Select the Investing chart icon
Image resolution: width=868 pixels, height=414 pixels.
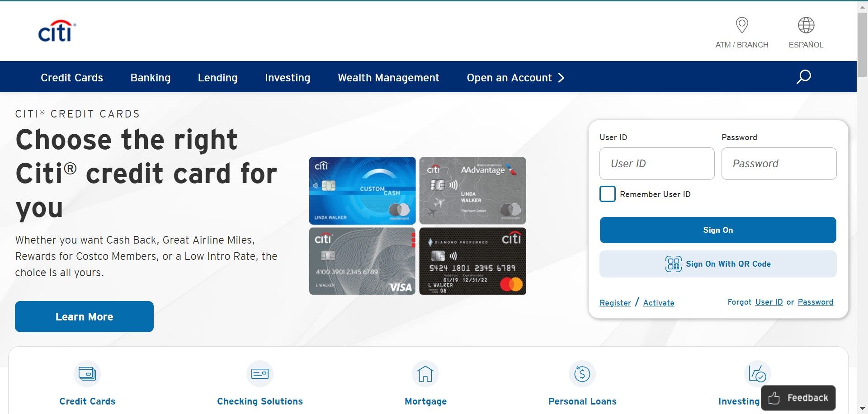click(x=757, y=374)
